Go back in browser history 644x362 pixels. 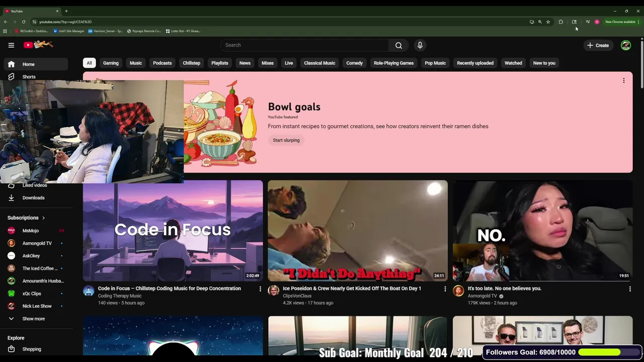[x=5, y=22]
